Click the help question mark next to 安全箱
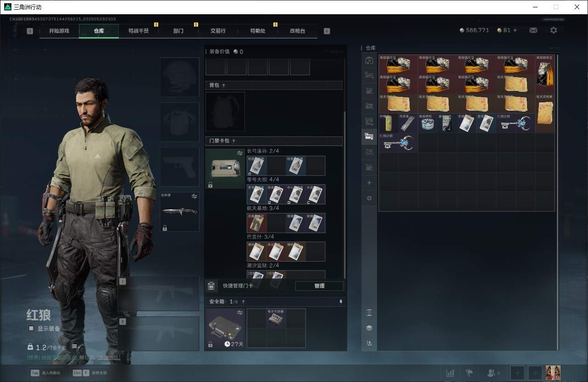 (x=243, y=302)
